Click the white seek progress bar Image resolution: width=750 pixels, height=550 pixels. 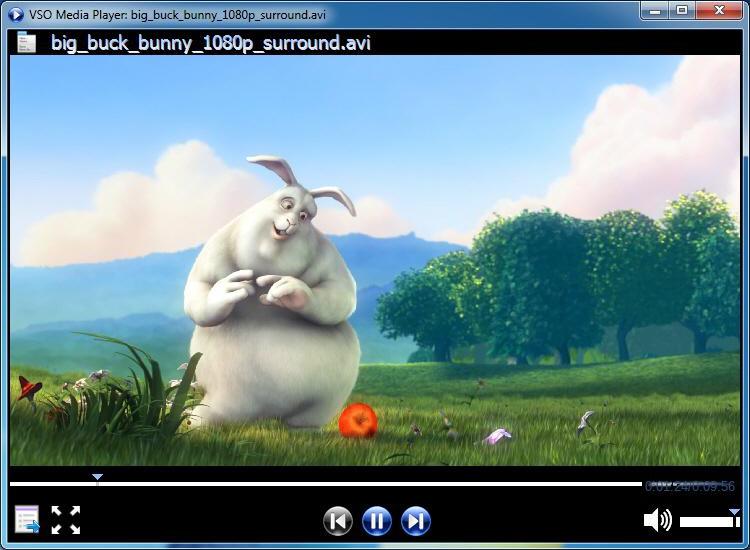320,484
